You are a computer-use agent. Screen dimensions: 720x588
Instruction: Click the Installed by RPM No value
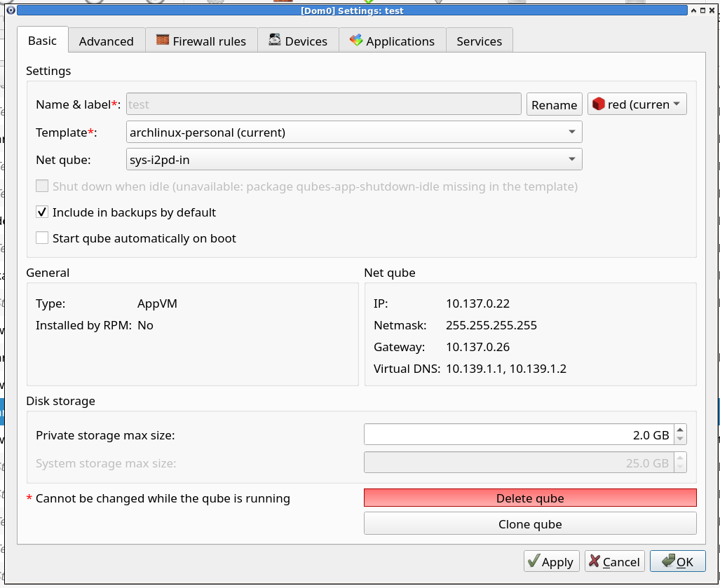coord(145,325)
